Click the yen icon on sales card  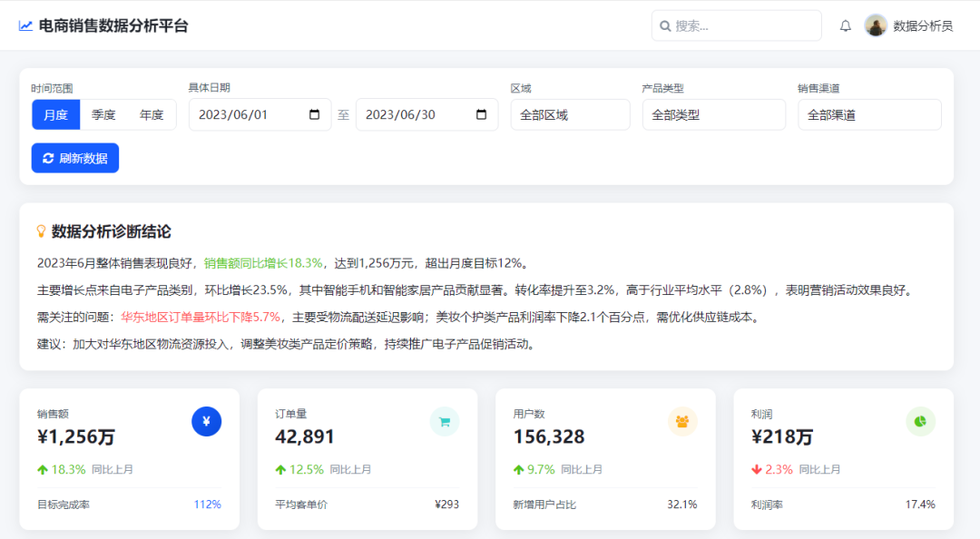click(x=206, y=421)
